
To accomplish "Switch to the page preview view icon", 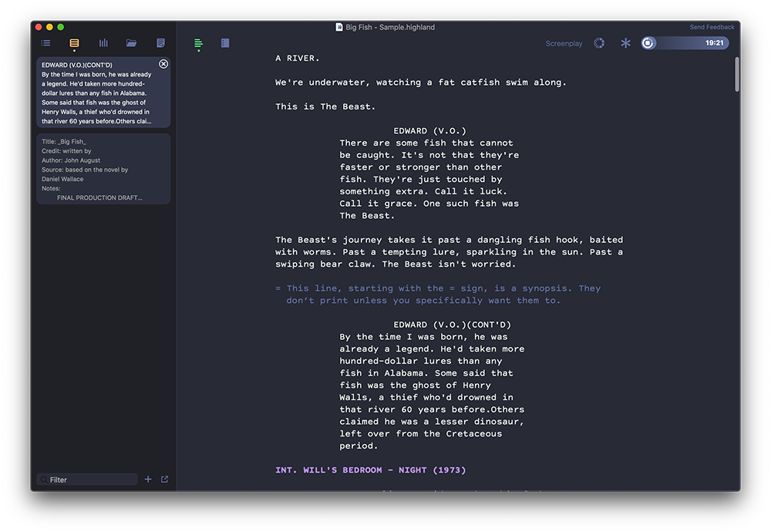I will point(225,43).
